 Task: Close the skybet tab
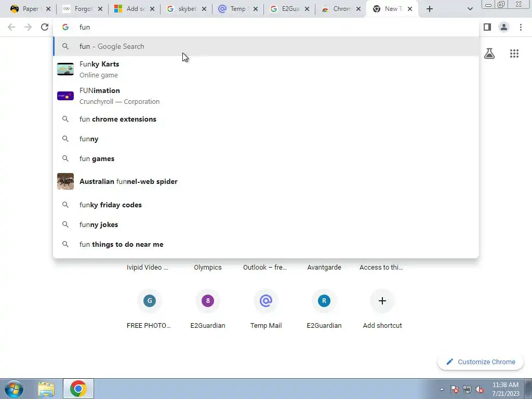point(204,9)
